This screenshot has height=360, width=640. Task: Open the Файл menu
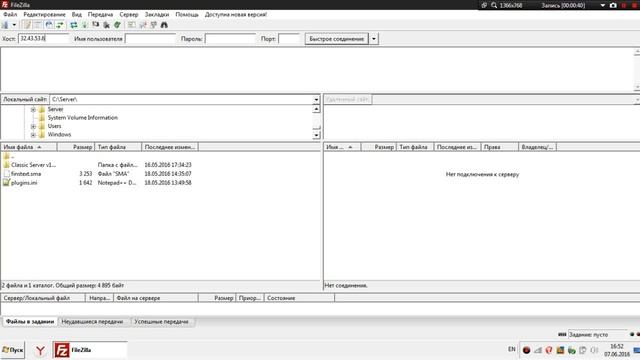point(10,14)
